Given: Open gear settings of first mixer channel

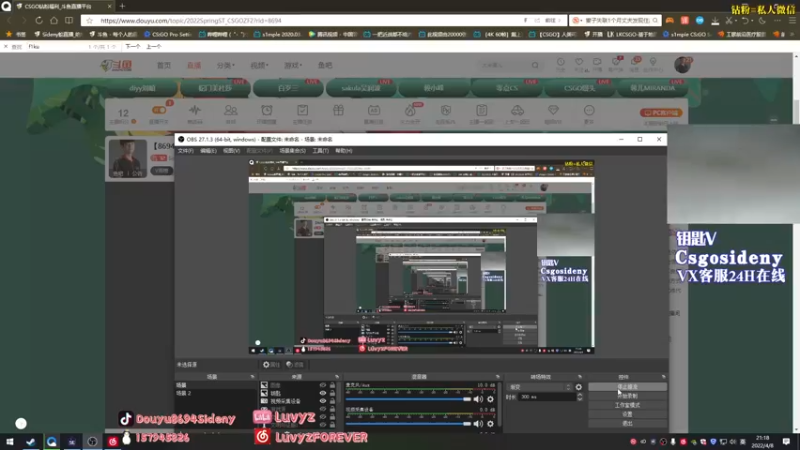Looking at the screenshot, I should (x=490, y=399).
